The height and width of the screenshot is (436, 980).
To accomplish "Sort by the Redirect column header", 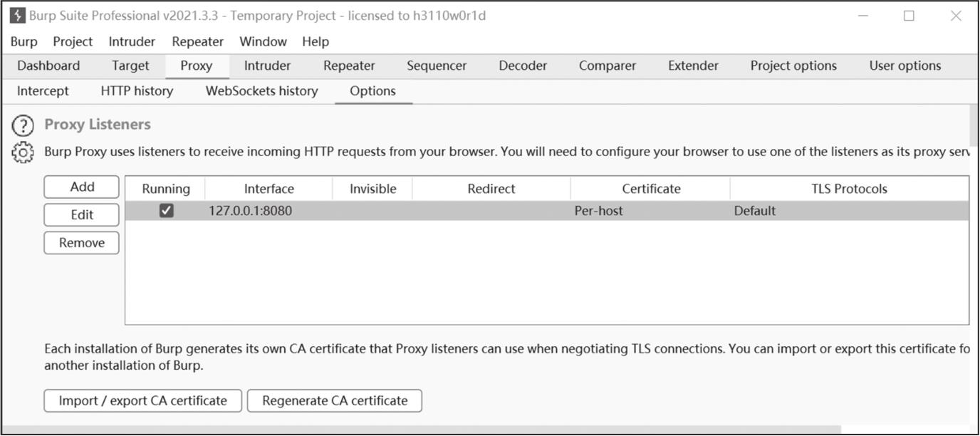I will point(491,189).
